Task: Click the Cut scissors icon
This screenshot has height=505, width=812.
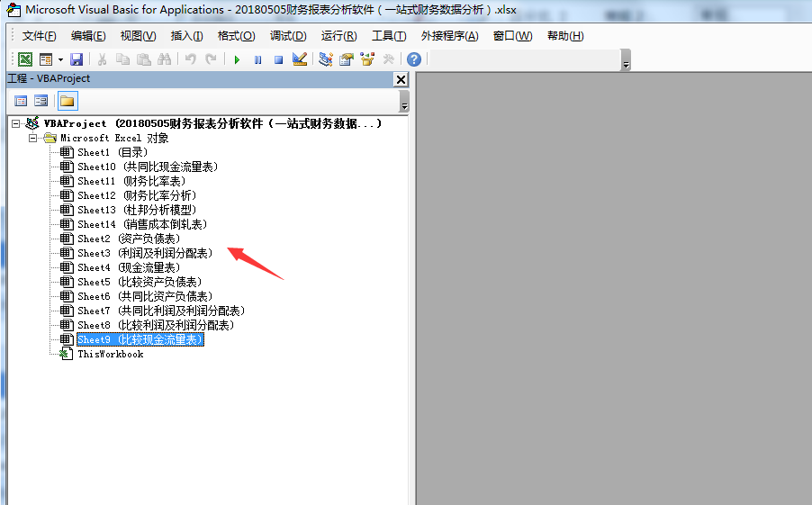Action: (102, 59)
